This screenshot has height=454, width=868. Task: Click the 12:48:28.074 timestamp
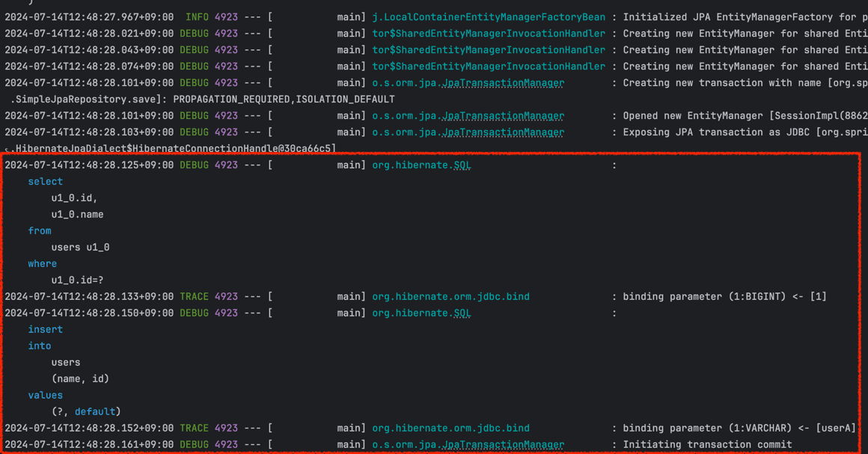tap(89, 67)
